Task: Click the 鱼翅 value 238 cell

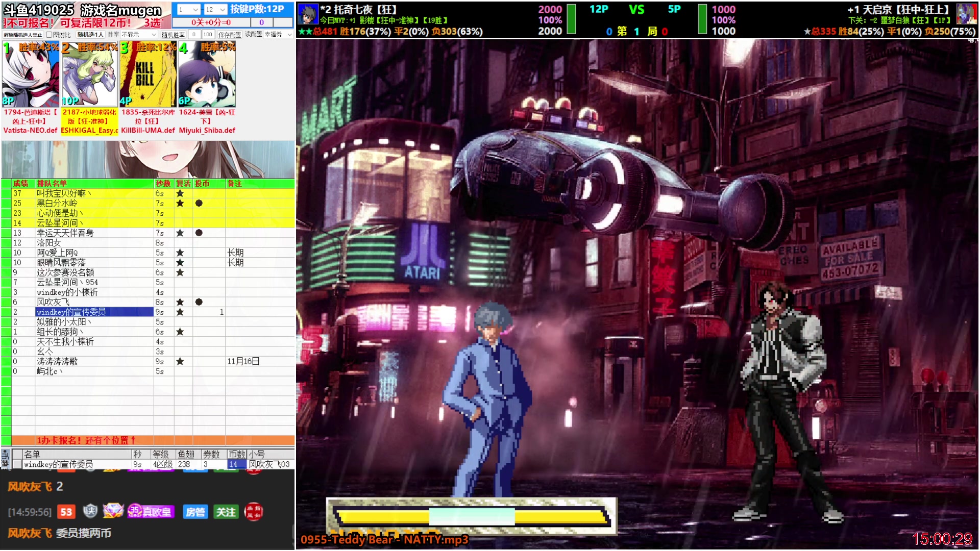Action: tap(188, 464)
